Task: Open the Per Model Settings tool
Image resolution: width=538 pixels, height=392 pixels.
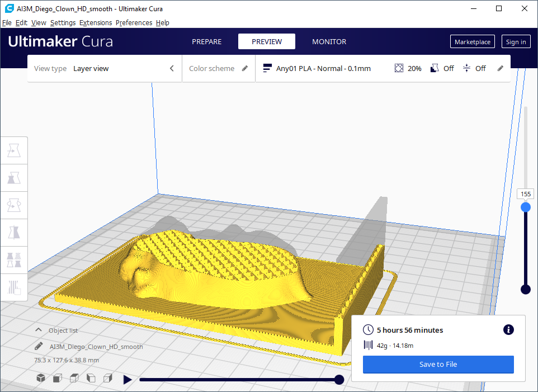Action: click(13, 260)
